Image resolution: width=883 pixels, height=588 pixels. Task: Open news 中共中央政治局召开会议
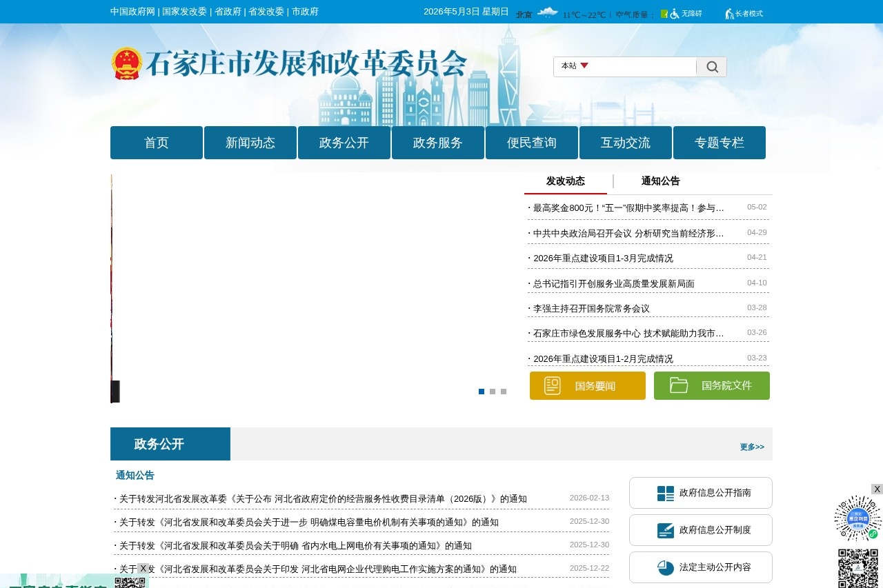click(628, 233)
